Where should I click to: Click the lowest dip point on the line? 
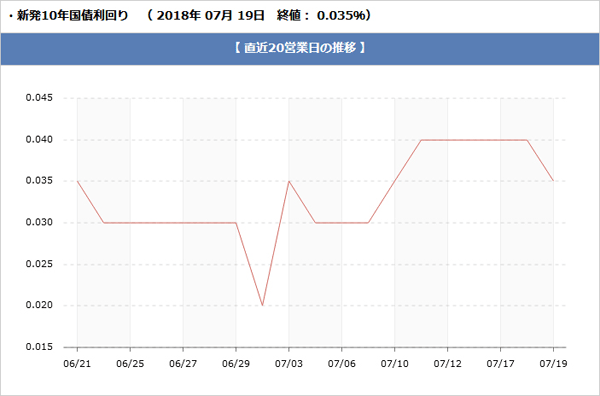(262, 305)
